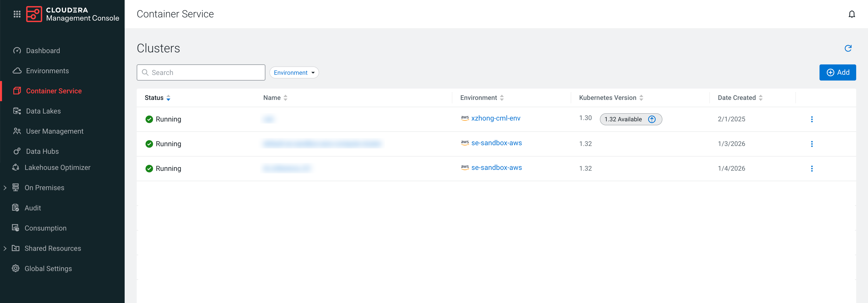Open xzhong-cml-env environment link

495,119
